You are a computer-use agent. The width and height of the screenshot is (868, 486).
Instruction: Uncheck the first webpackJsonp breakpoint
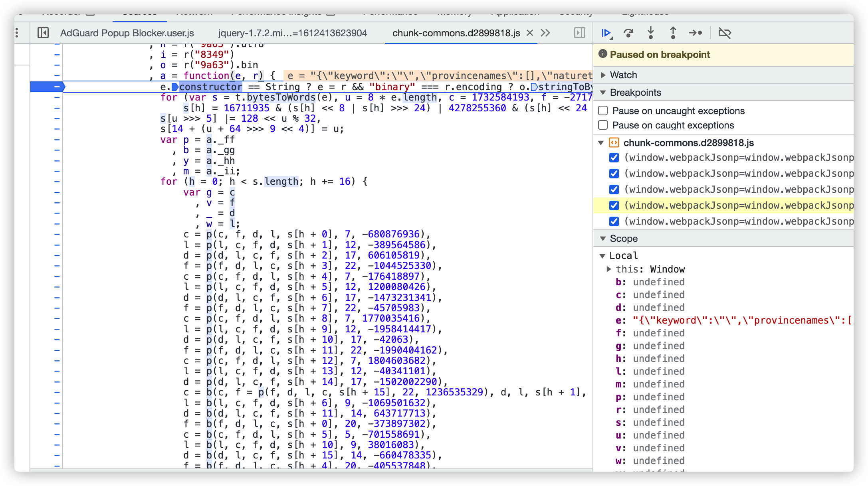(614, 158)
